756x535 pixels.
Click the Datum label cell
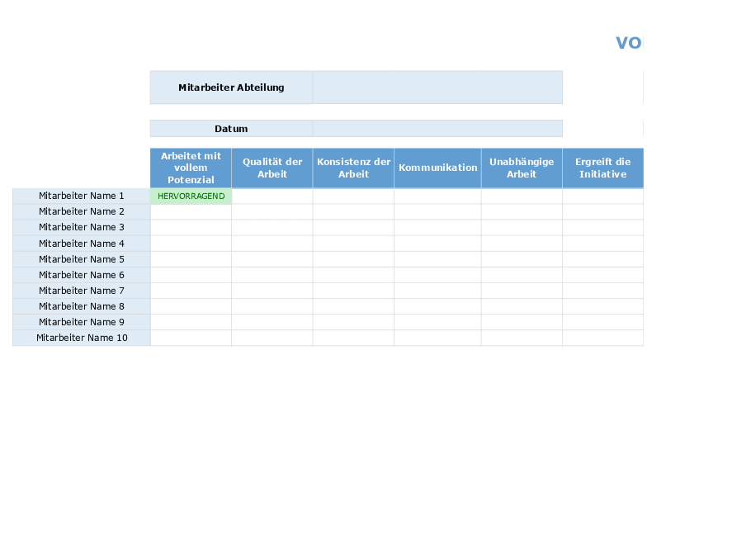click(231, 129)
